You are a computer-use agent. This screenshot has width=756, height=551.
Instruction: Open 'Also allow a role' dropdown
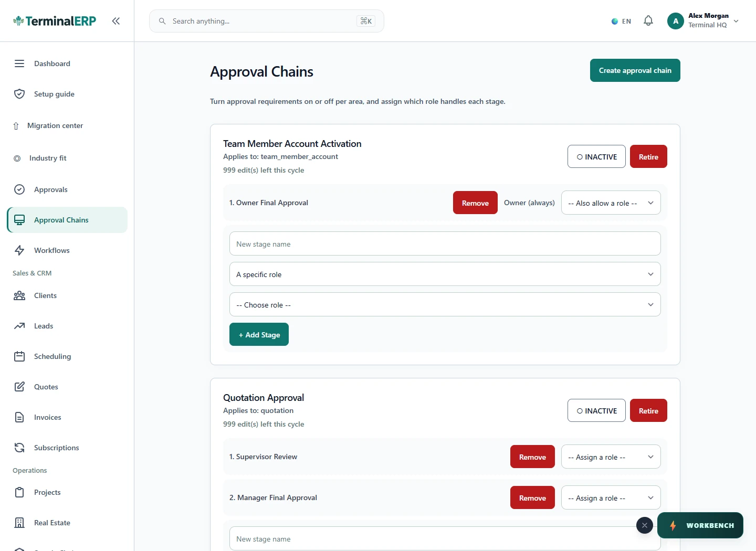point(611,203)
